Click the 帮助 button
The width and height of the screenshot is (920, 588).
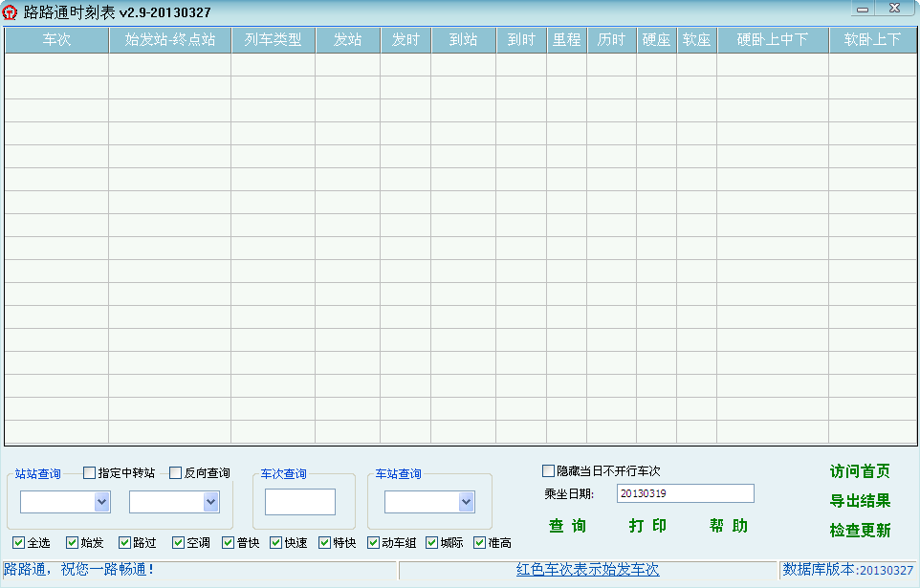[x=728, y=526]
